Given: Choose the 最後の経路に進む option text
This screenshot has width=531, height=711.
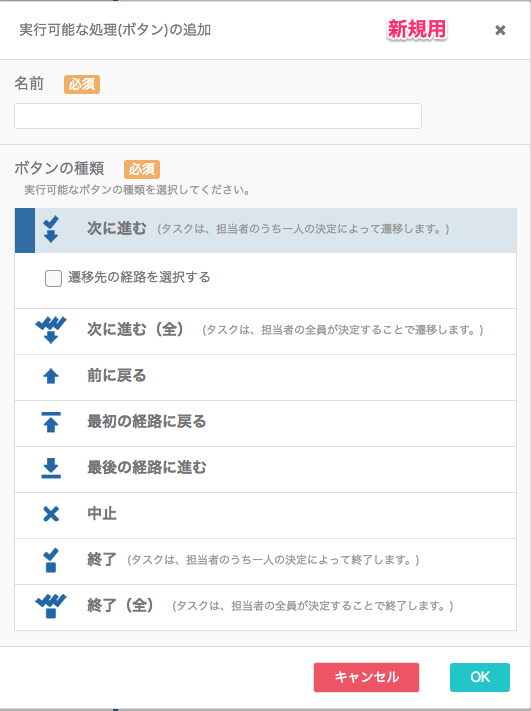Looking at the screenshot, I should coord(146,468).
